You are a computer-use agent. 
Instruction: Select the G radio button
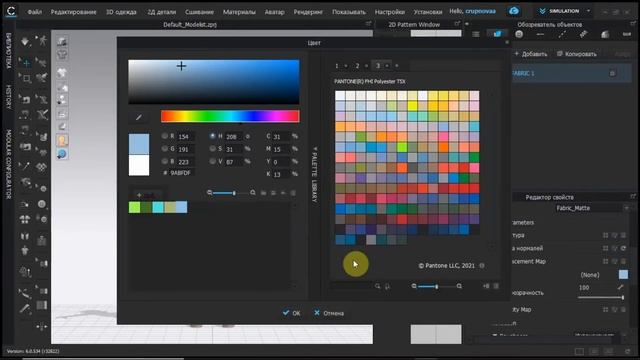pyautogui.click(x=164, y=149)
